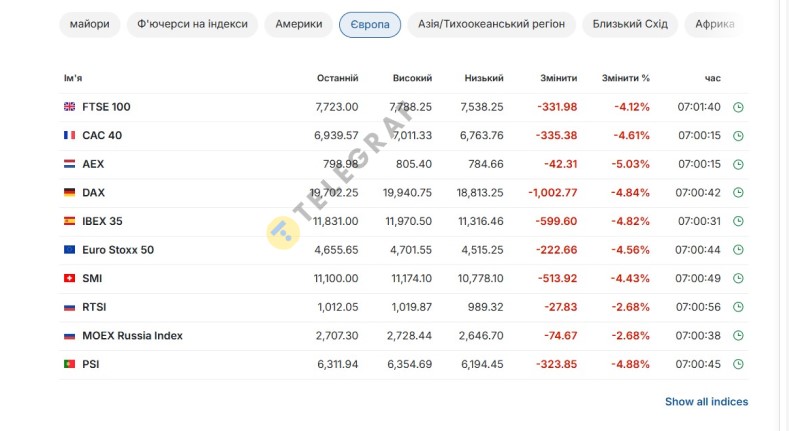Click FTSE 100 time 07:01:40
Screen dimensions: 789x431
[x=699, y=107]
